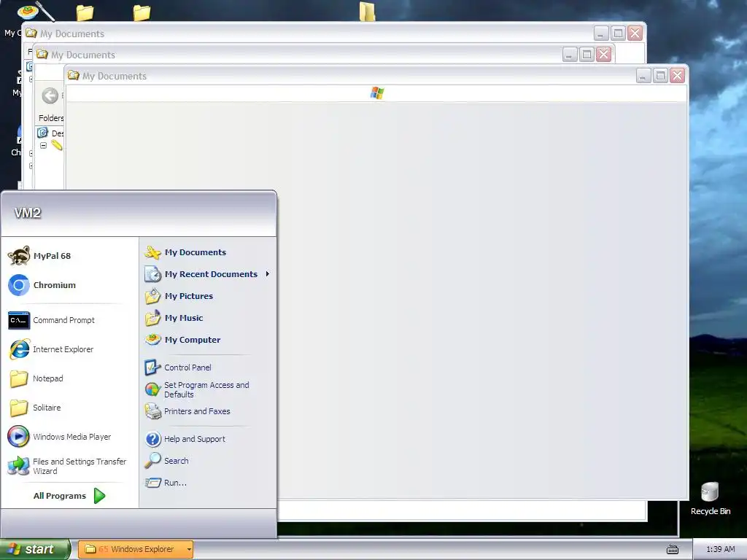Open Chromium from the Start menu
This screenshot has width=747, height=560.
point(42,285)
